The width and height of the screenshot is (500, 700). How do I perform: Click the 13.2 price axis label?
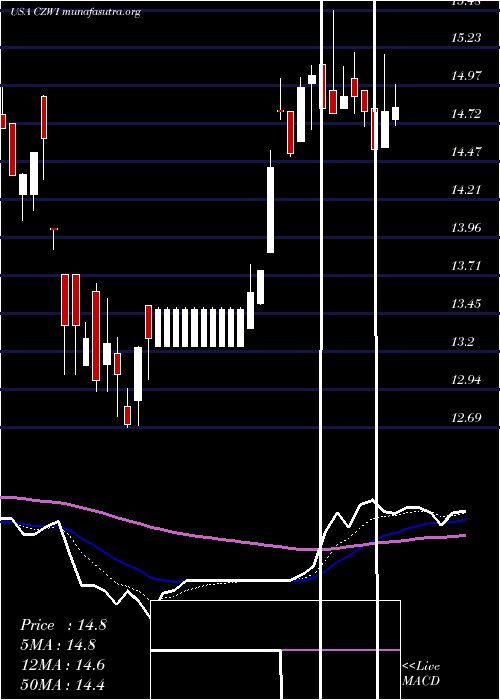coord(462,342)
